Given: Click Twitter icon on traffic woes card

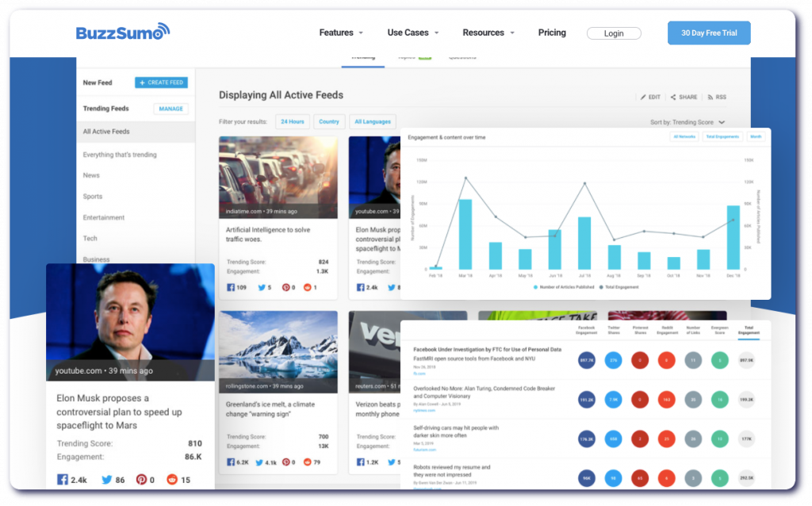Looking at the screenshot, I should click(x=262, y=287).
